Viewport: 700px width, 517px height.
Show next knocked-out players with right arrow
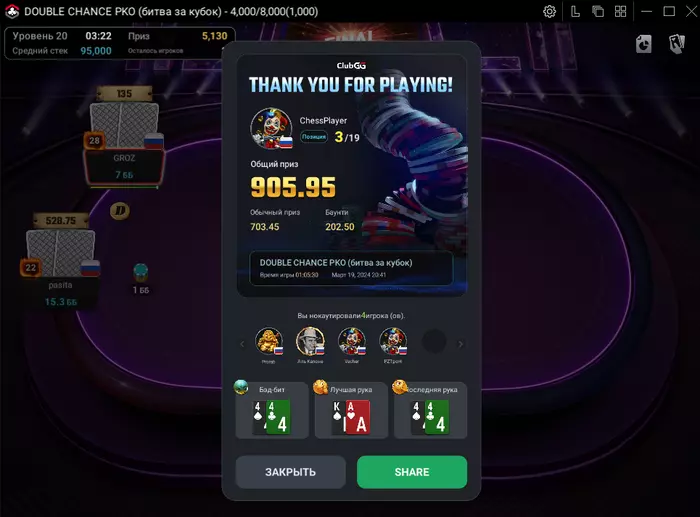(460, 344)
